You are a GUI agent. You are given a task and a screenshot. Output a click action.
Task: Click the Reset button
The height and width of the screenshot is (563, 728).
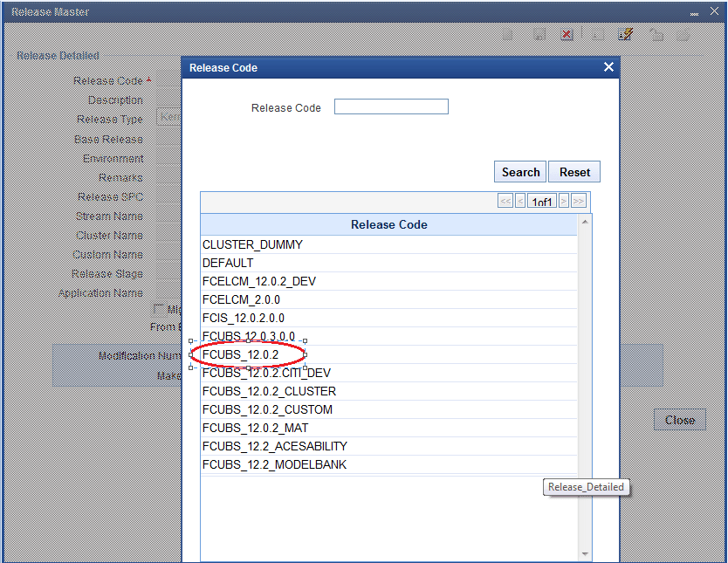574,172
